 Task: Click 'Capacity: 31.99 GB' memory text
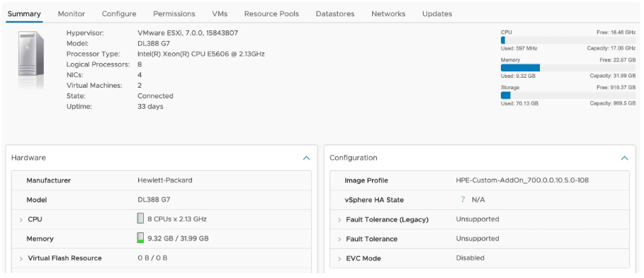613,76
